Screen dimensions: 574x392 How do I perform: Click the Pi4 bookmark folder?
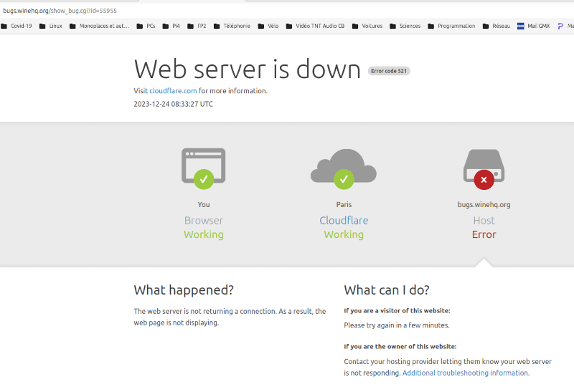click(171, 26)
